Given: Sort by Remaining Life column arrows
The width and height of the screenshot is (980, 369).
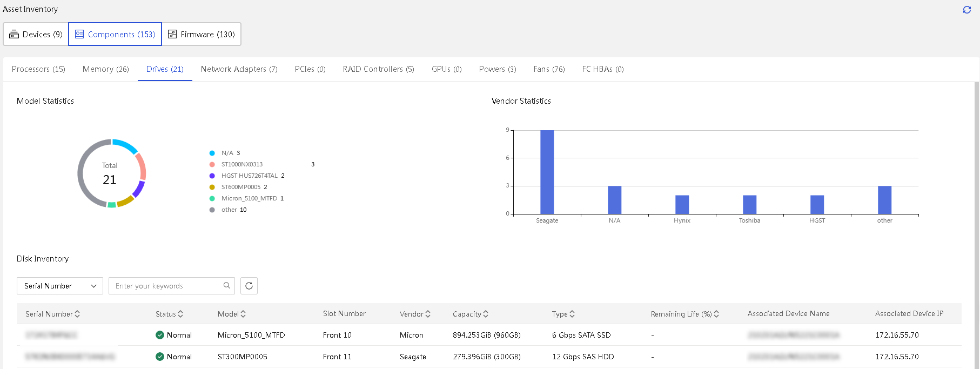Looking at the screenshot, I should point(716,314).
